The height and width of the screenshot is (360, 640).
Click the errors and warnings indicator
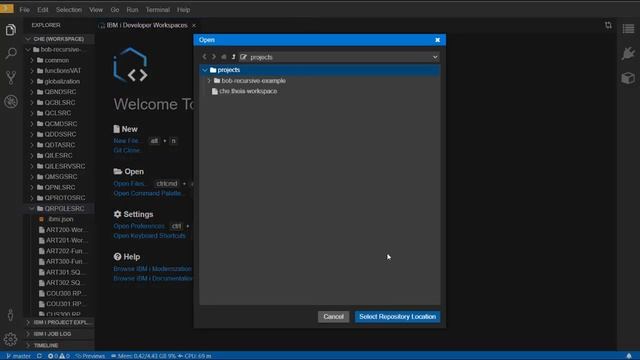click(59, 356)
